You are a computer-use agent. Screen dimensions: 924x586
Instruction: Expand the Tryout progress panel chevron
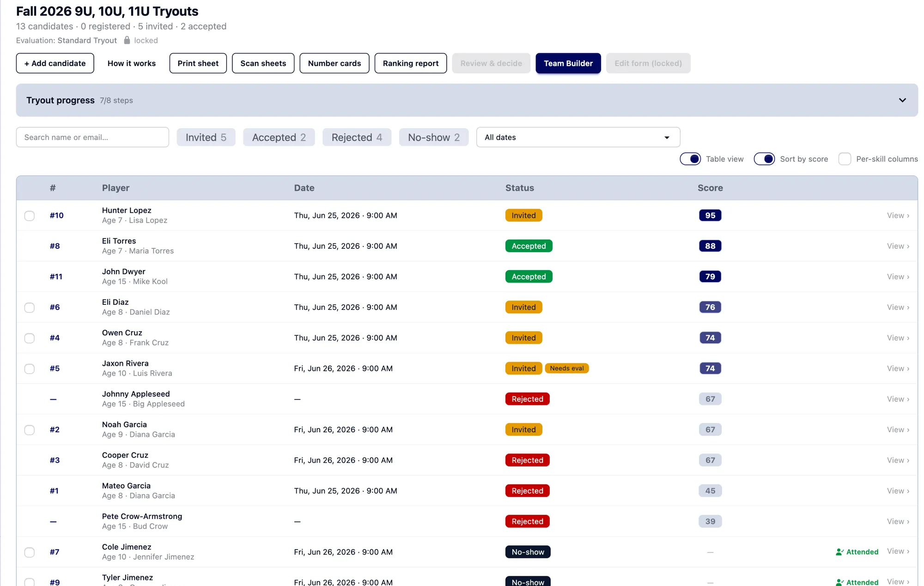coord(902,100)
